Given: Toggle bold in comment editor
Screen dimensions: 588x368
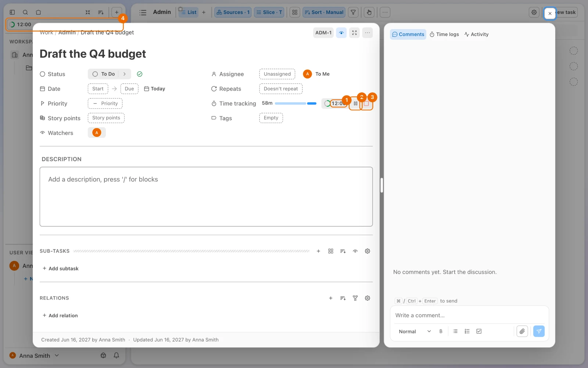Looking at the screenshot, I should (441, 331).
